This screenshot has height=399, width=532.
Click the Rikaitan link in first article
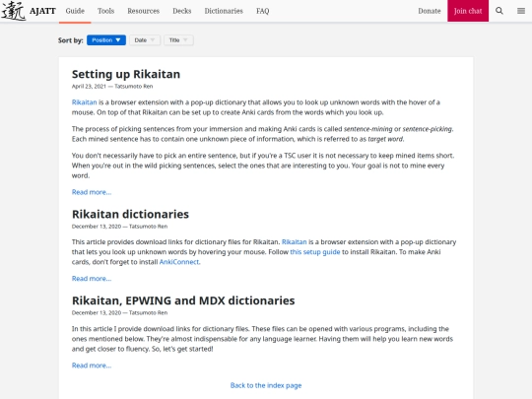pyautogui.click(x=84, y=102)
